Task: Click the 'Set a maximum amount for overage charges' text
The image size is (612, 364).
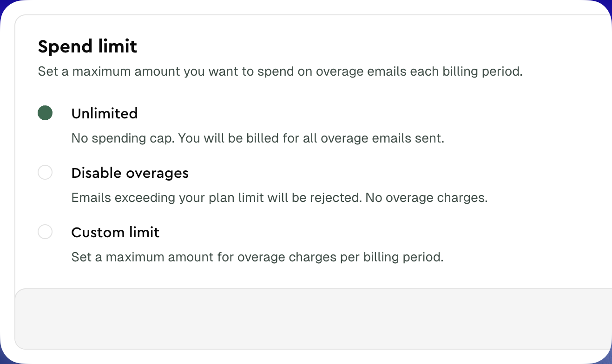Action: [x=257, y=257]
